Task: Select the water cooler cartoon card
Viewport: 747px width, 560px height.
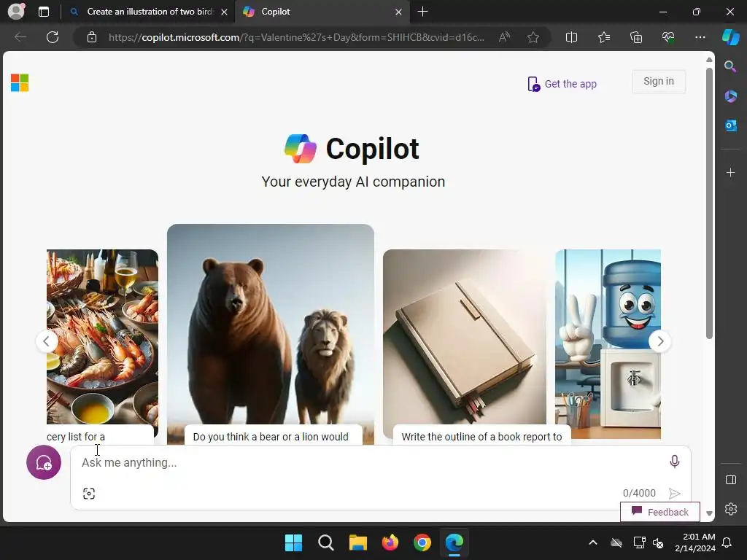Action: click(x=608, y=344)
